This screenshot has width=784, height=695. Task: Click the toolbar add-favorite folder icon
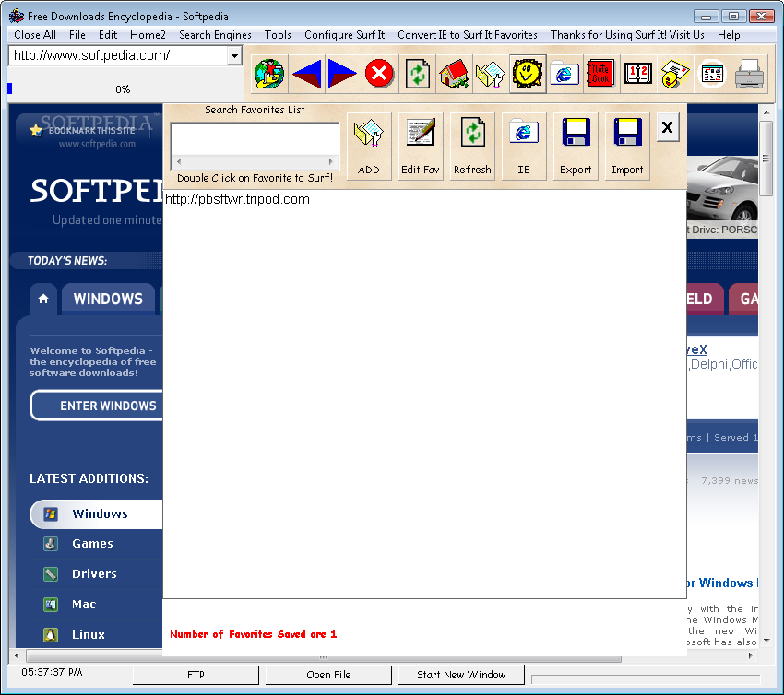491,74
